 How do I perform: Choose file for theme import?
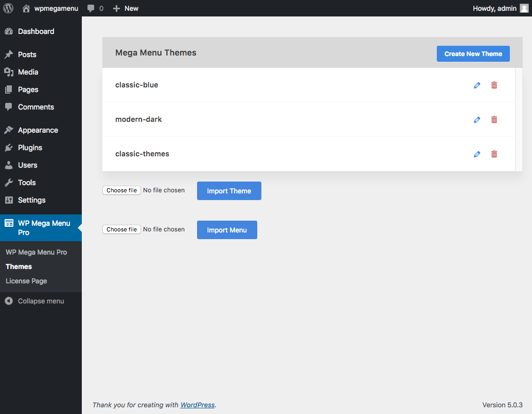pyautogui.click(x=121, y=190)
